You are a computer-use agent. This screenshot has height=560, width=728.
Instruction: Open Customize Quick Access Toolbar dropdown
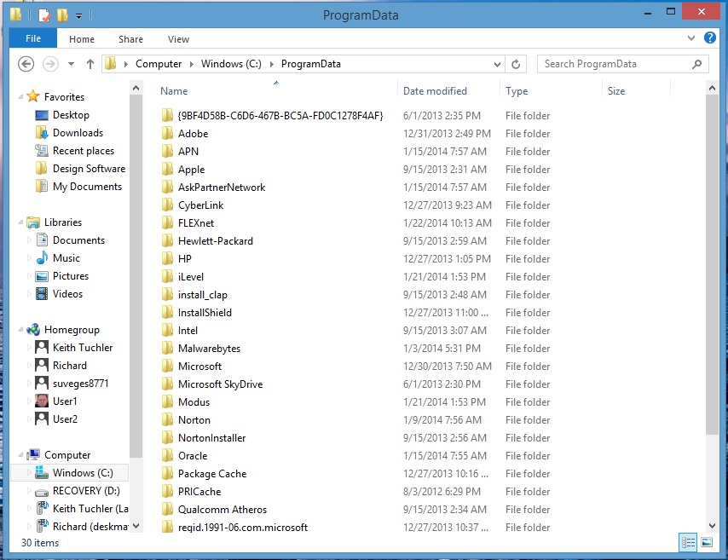(x=79, y=16)
